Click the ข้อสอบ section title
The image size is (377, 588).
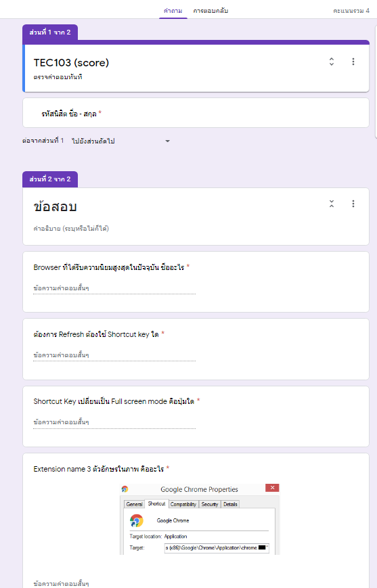[x=55, y=206]
